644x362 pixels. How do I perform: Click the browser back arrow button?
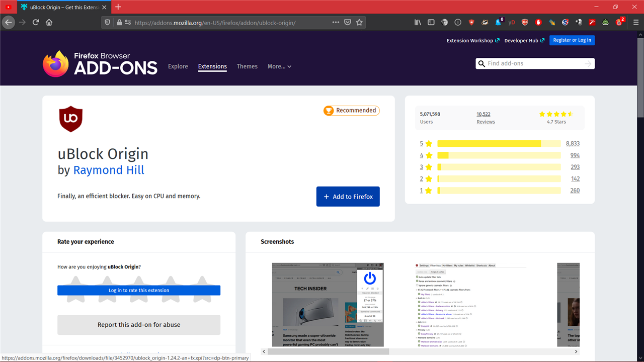tap(9, 22)
